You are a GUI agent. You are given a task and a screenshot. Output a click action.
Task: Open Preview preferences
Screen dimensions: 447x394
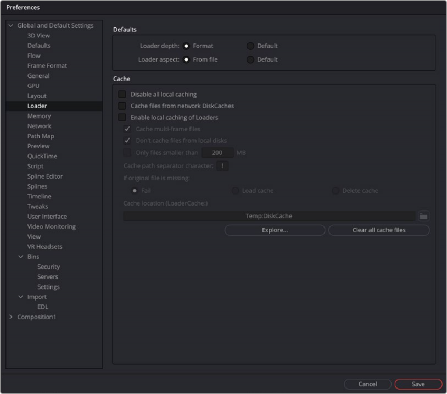38,146
